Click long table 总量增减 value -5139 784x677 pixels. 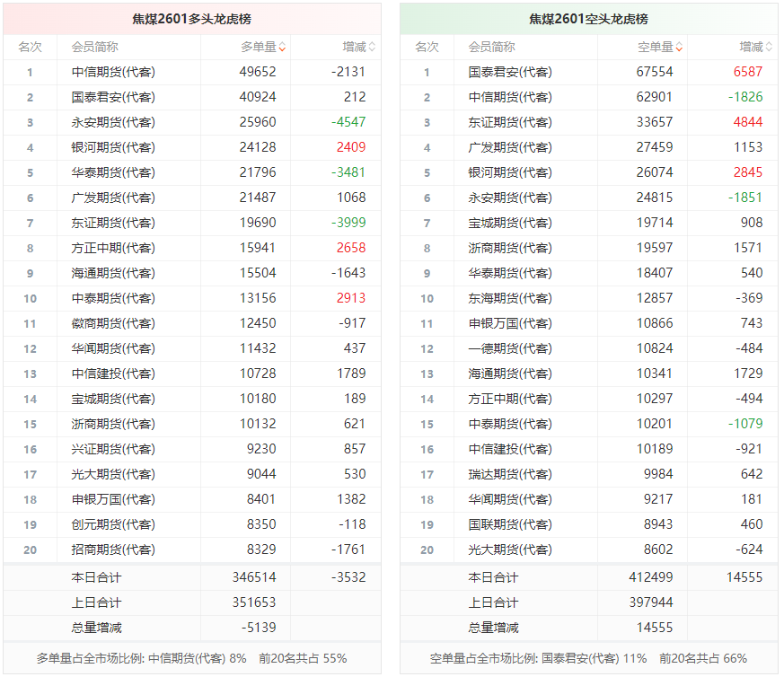pyautogui.click(x=259, y=628)
